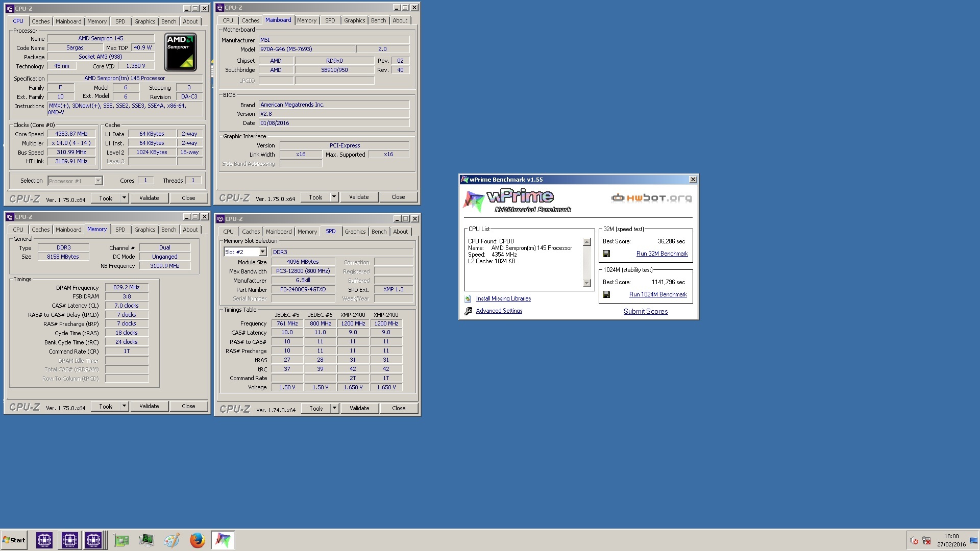Click the AMD Sempron logo in CPU-Z
The height and width of the screenshot is (551, 980).
(x=180, y=52)
